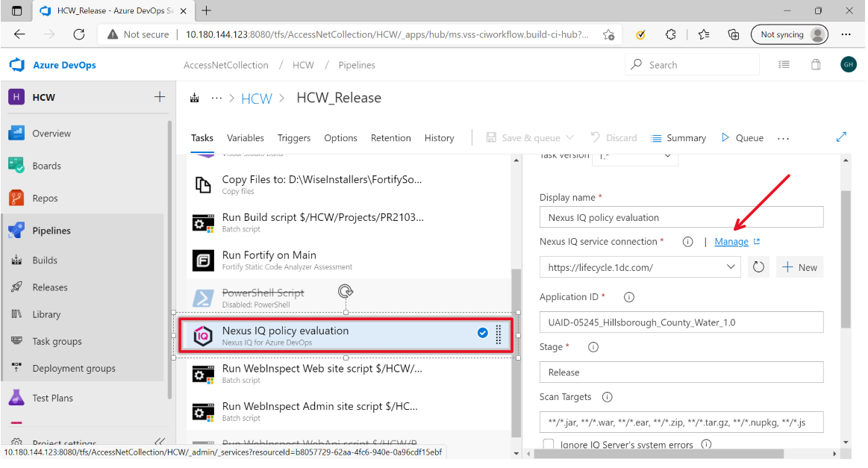Reload the page in browser
868x468 pixels.
[x=78, y=34]
